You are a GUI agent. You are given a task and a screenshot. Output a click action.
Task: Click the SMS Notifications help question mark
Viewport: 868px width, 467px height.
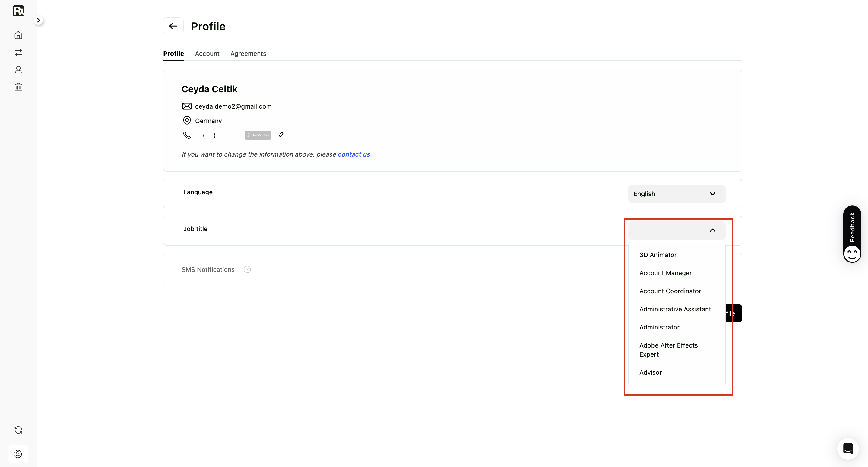click(247, 270)
